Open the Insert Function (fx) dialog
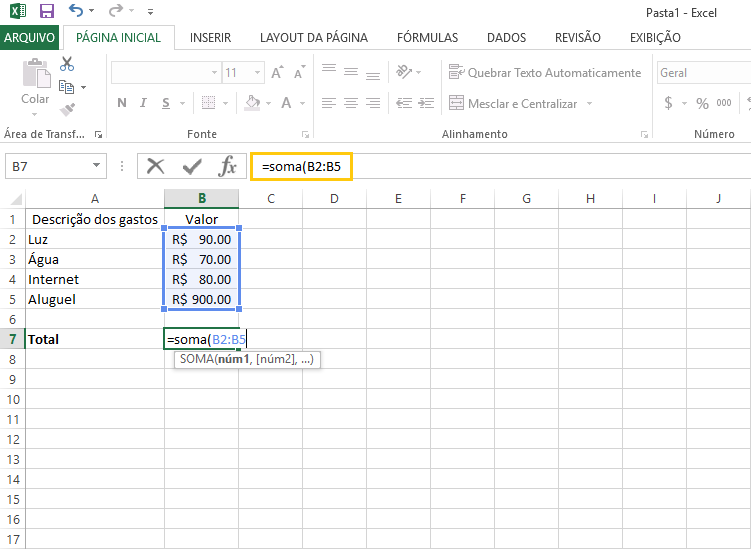This screenshot has height=549, width=751. click(228, 166)
